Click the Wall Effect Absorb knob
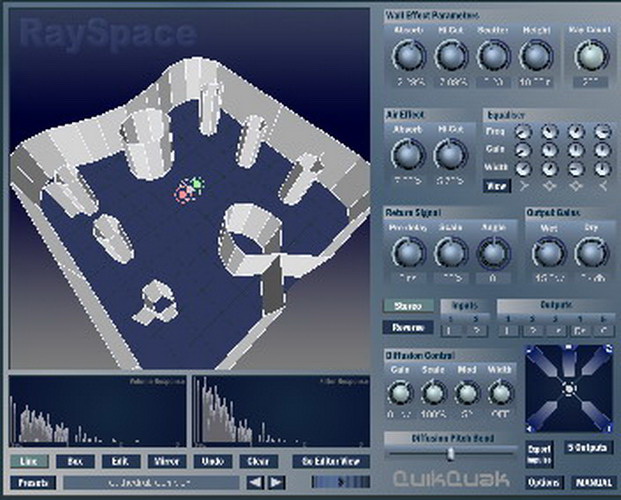 pyautogui.click(x=409, y=56)
